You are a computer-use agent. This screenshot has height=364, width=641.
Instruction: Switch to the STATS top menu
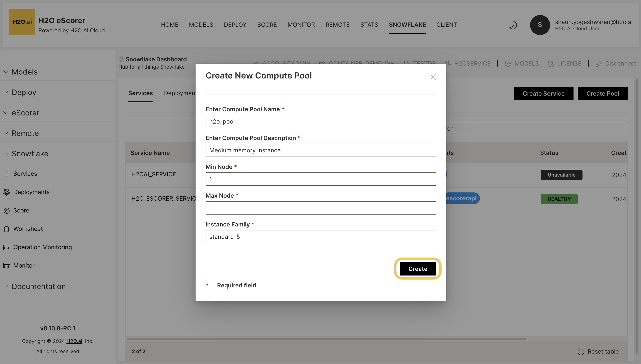coord(369,25)
